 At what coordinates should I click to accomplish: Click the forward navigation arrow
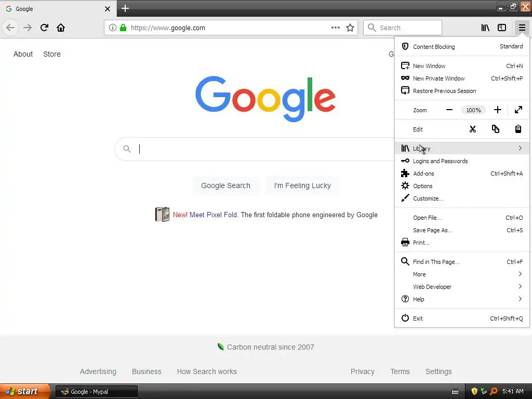(x=28, y=28)
